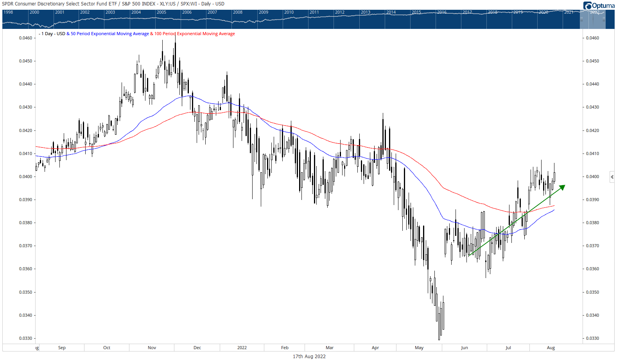Select the 100 Period Exponential Moving Average label

tap(194, 34)
